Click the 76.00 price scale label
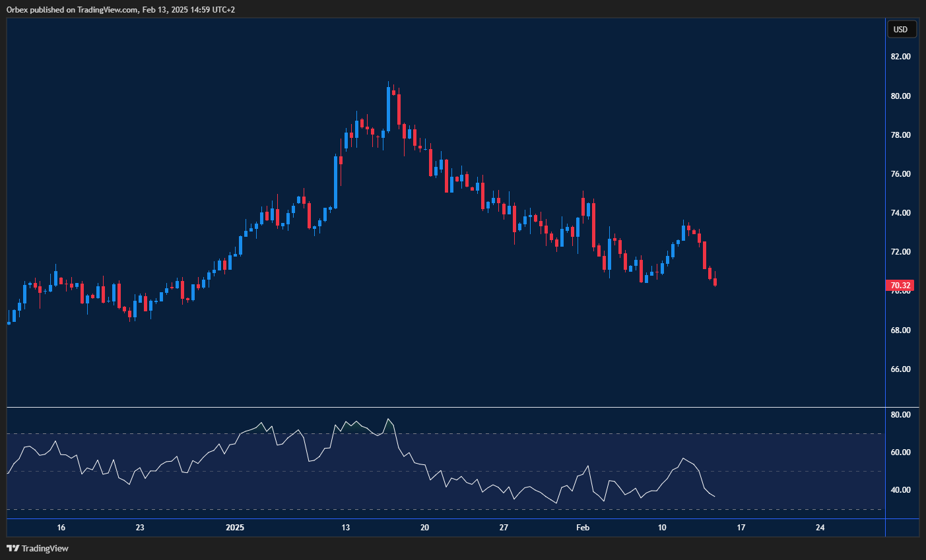The image size is (926, 560). pyautogui.click(x=900, y=174)
